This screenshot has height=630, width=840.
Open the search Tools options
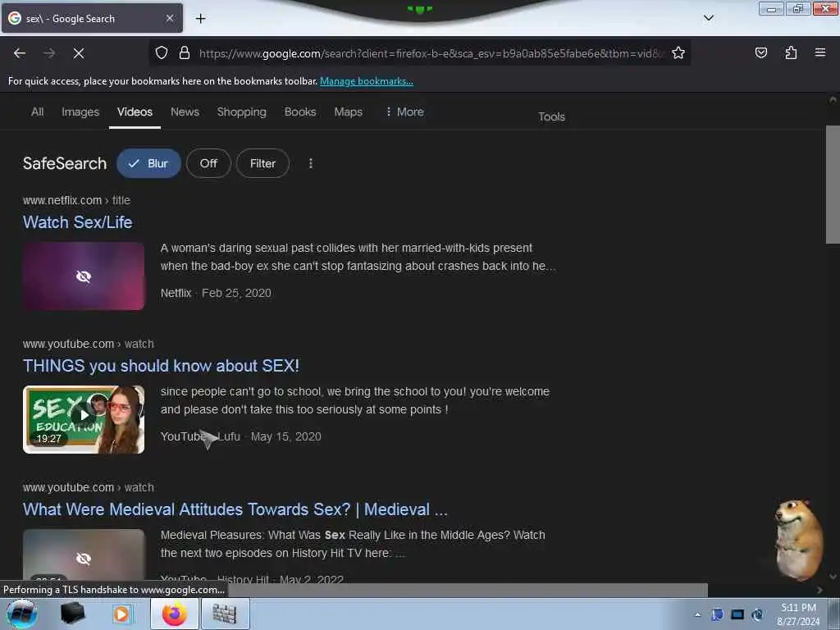coord(551,116)
